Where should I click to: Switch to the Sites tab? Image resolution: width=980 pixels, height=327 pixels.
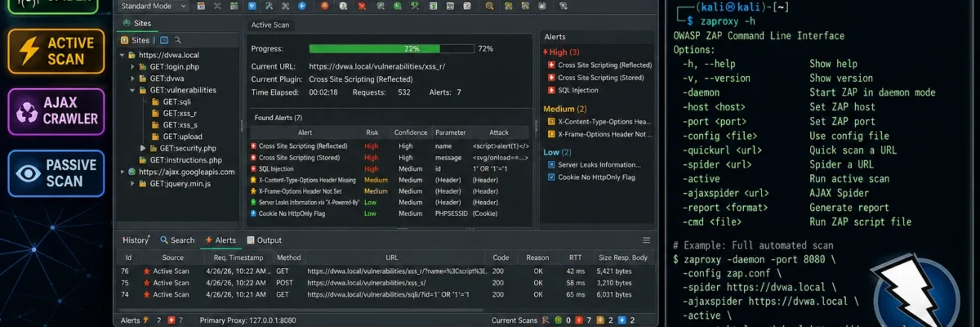click(x=136, y=23)
